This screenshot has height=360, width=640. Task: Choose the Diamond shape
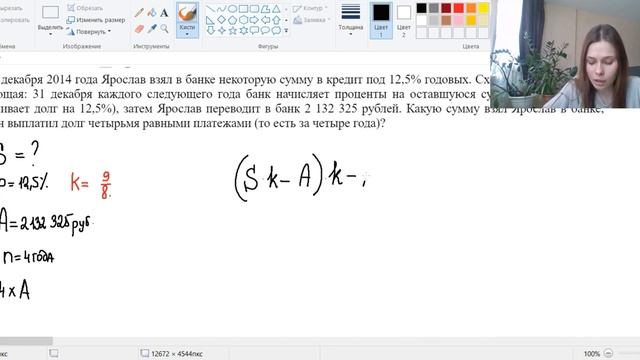click(x=221, y=20)
